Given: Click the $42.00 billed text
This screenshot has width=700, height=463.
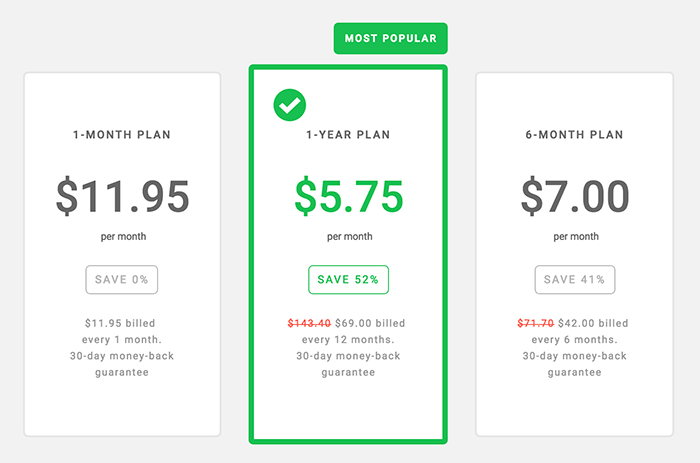Looking at the screenshot, I should point(593,323).
